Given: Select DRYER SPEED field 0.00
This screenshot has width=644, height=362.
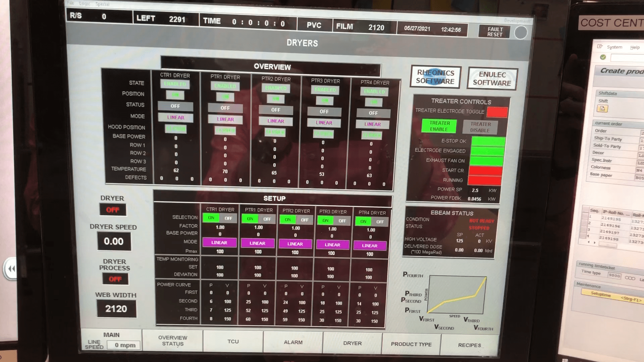Looking at the screenshot, I should click(x=114, y=241).
